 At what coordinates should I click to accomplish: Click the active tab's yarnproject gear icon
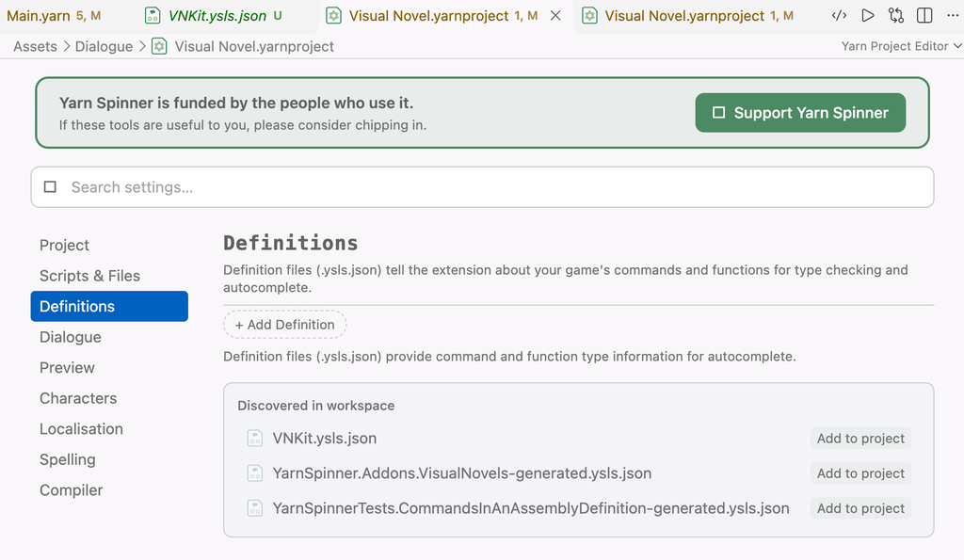pyautogui.click(x=333, y=16)
